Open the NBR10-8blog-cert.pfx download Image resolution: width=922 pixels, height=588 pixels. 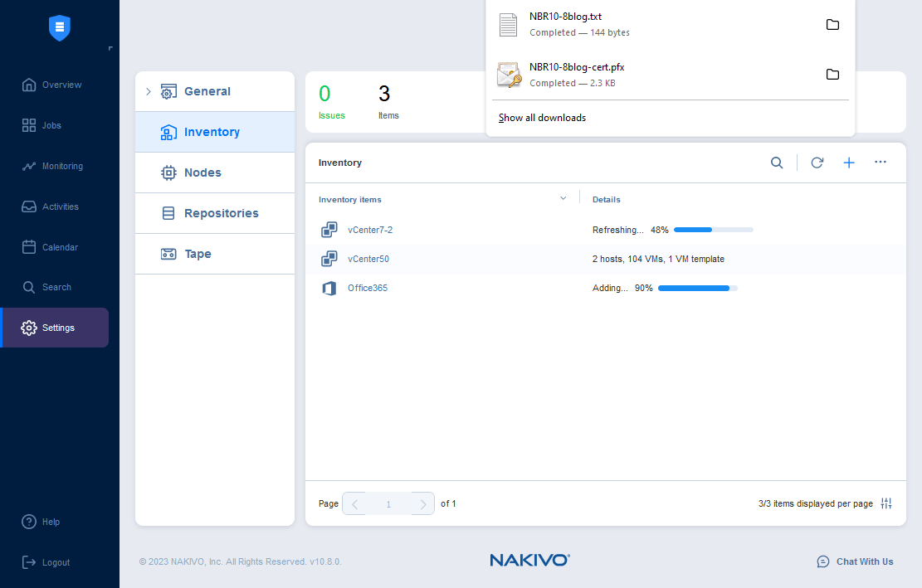coord(576,67)
